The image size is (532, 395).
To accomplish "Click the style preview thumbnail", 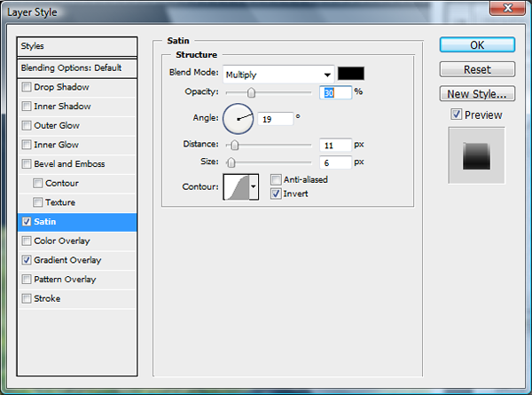I will [x=477, y=156].
